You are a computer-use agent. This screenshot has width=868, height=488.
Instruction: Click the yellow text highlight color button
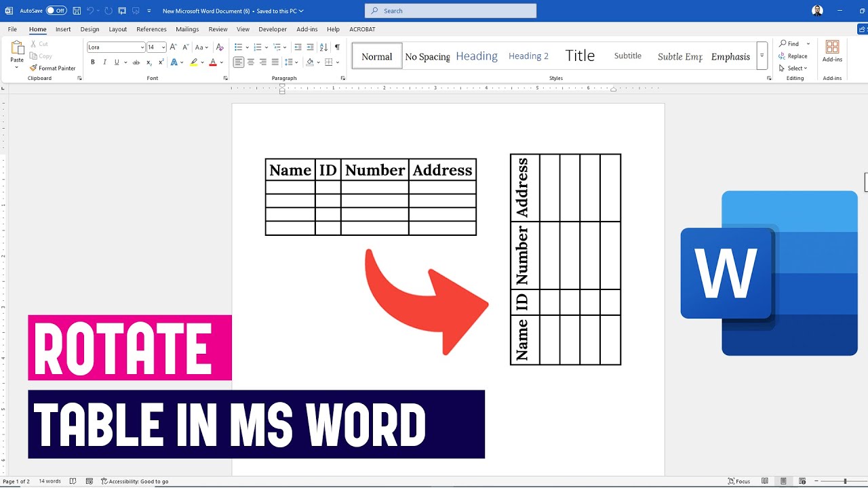[x=193, y=62]
